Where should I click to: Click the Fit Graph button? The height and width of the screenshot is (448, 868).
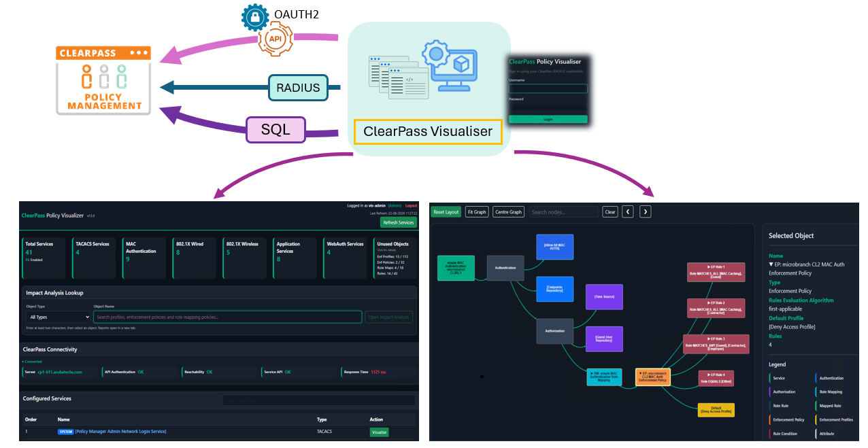(x=477, y=211)
